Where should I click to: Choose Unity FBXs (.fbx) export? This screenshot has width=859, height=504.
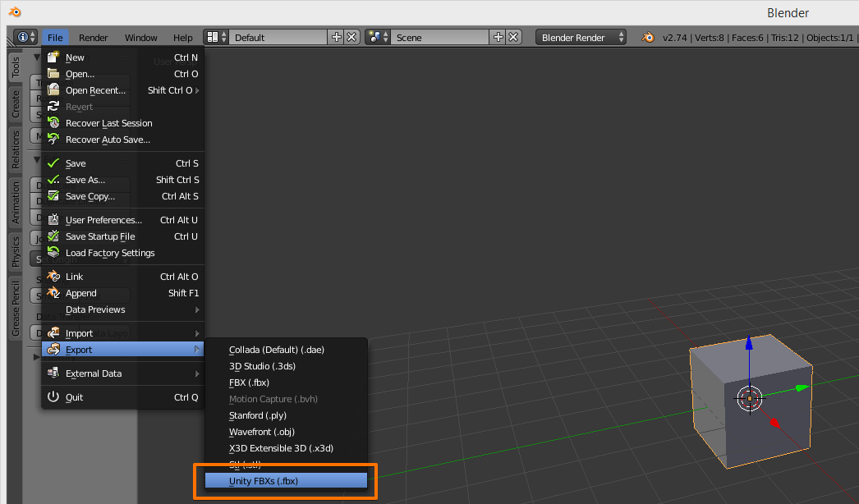click(286, 481)
